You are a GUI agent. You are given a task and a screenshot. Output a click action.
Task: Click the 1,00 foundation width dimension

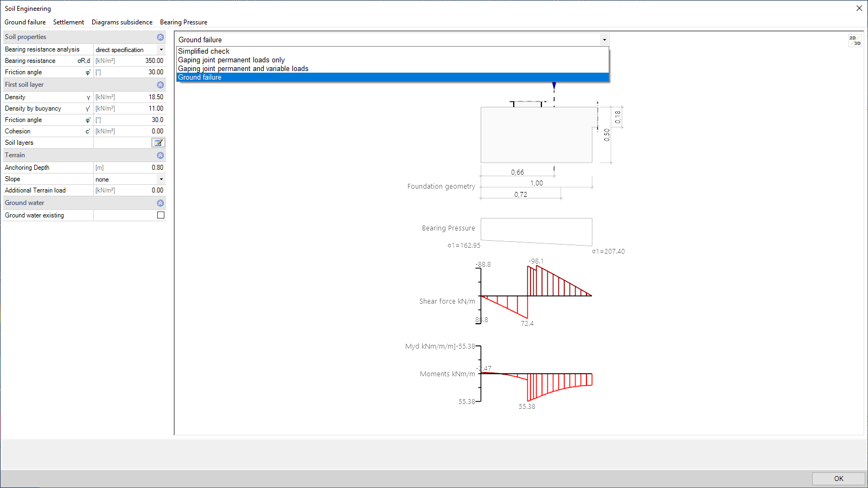pos(537,183)
